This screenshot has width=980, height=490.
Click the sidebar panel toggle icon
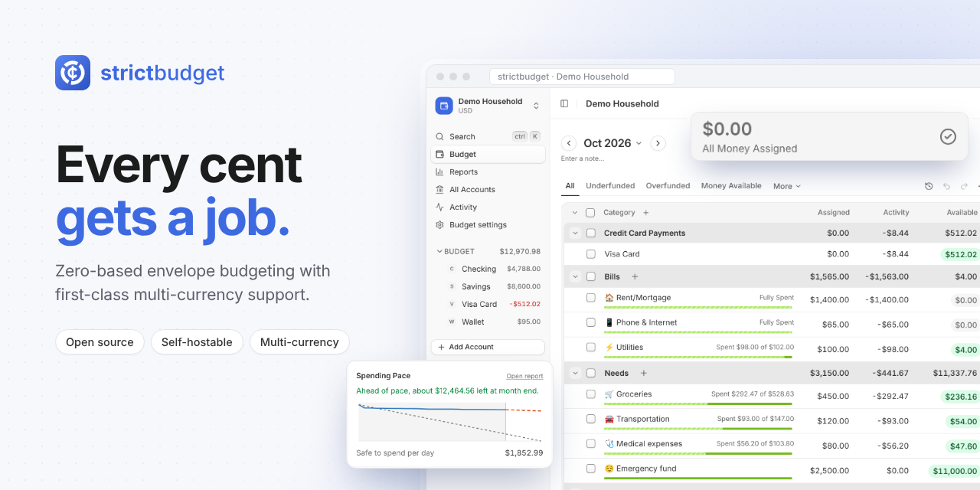(x=564, y=103)
